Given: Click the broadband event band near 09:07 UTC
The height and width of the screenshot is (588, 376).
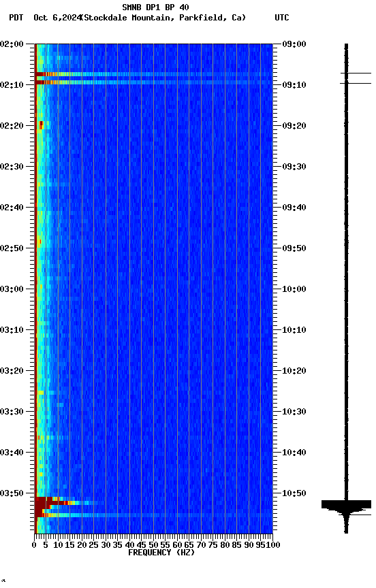Looking at the screenshot, I should click(154, 74).
